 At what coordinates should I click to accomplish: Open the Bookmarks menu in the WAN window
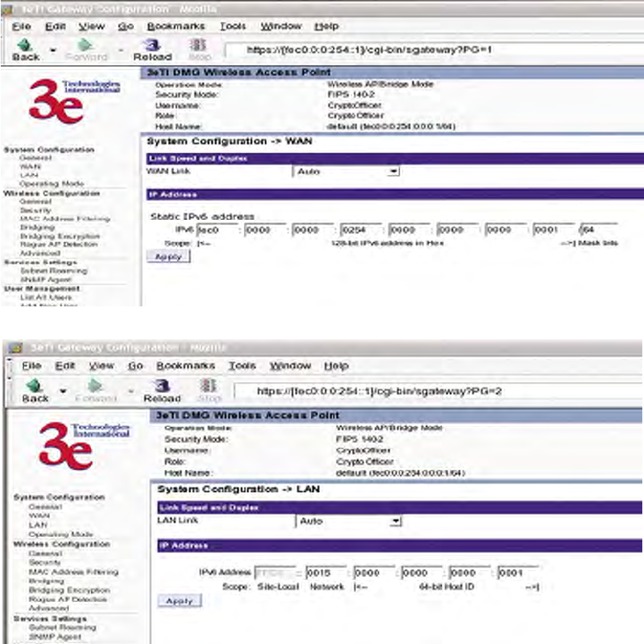(x=176, y=26)
